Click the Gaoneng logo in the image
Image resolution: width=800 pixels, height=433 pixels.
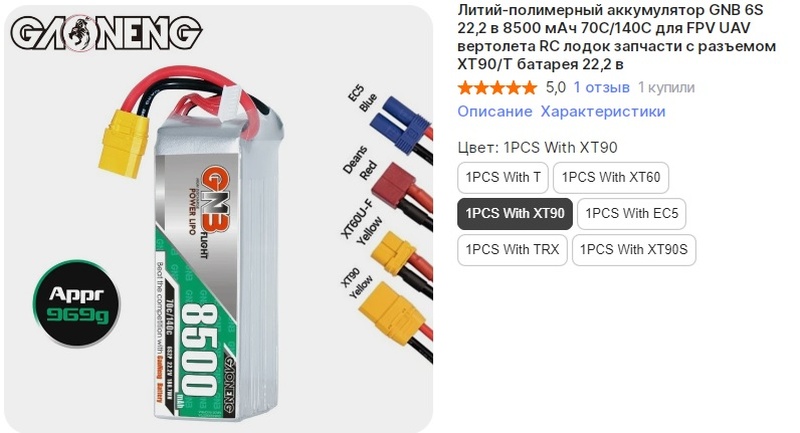pyautogui.click(x=106, y=33)
